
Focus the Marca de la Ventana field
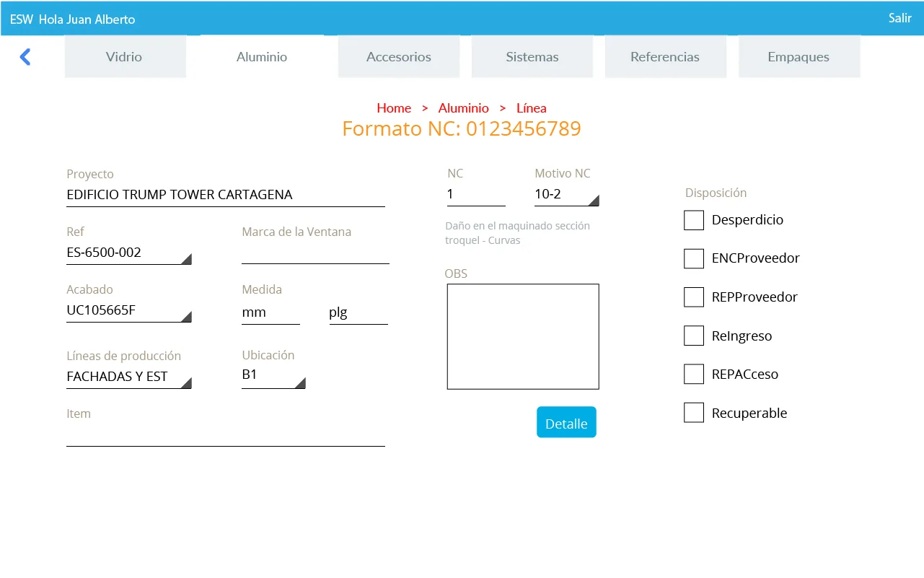tap(315, 253)
